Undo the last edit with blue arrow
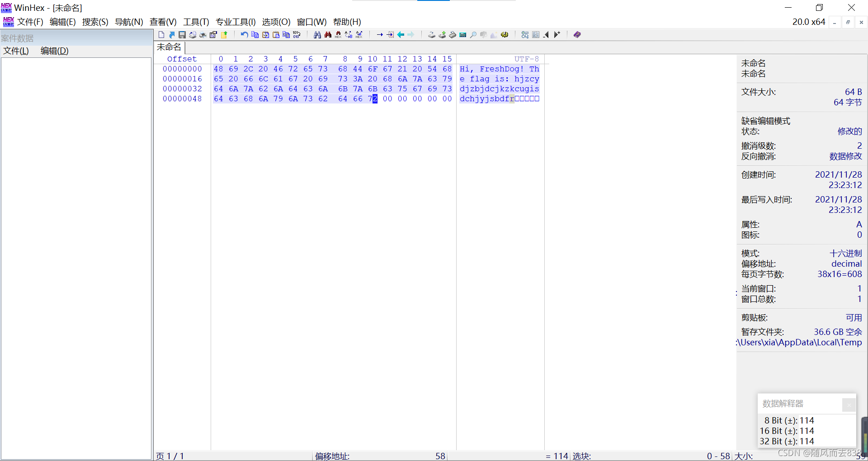 (x=244, y=35)
